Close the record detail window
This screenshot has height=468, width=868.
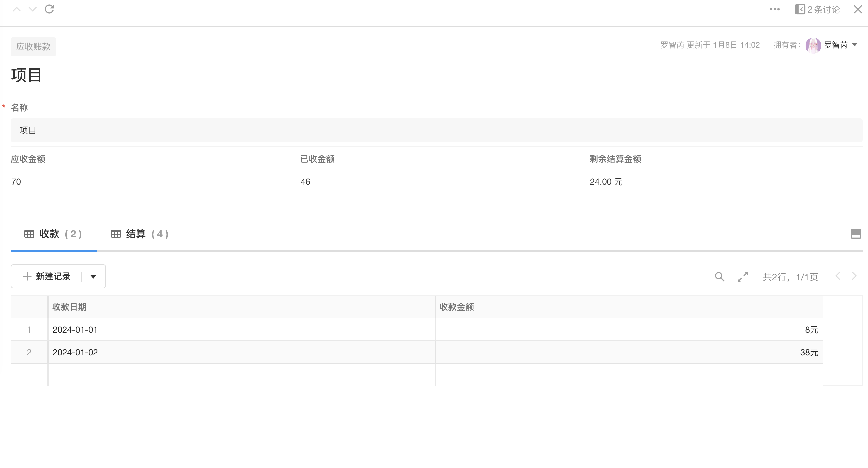tap(858, 9)
